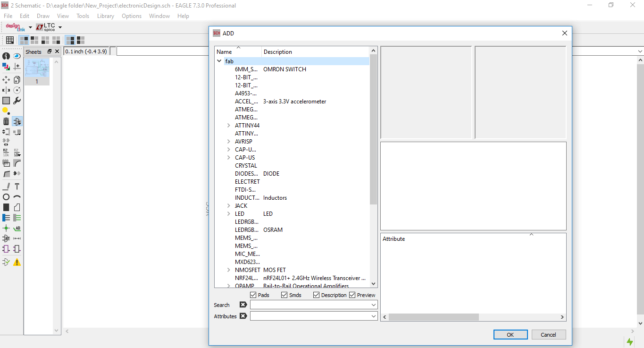
Task: Expand the ATTINY44 tree node
Action: (229, 125)
